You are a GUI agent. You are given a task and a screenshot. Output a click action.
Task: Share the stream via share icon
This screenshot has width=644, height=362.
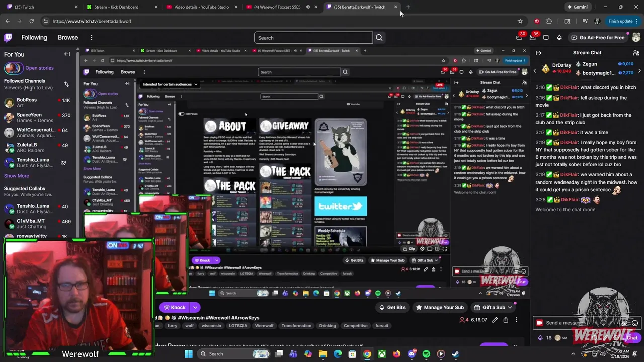click(506, 320)
